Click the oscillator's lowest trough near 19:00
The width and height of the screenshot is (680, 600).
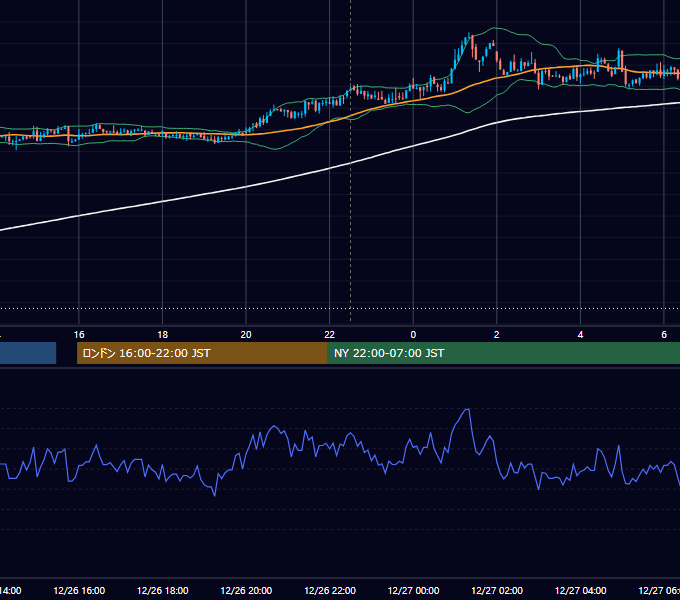click(214, 495)
